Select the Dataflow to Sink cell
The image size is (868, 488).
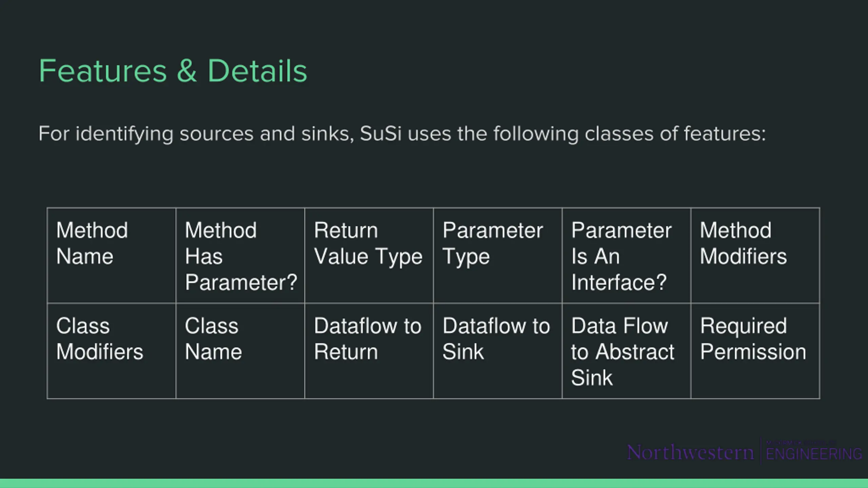[x=498, y=351]
